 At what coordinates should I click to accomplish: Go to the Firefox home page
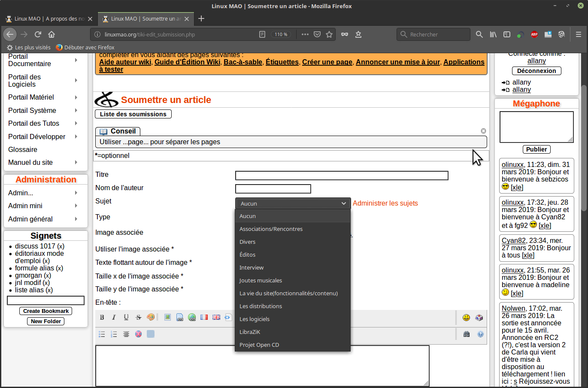(52, 34)
